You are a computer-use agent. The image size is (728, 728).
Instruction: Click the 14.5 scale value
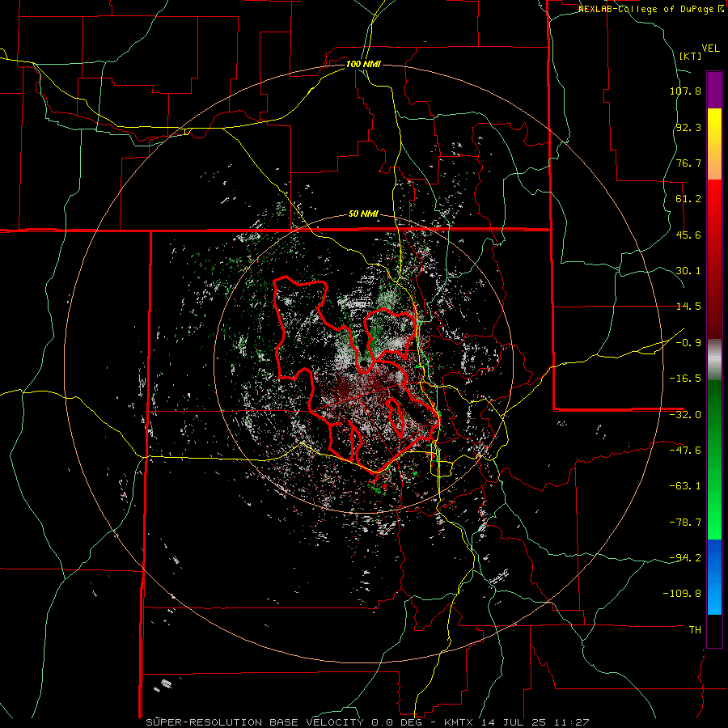688,307
